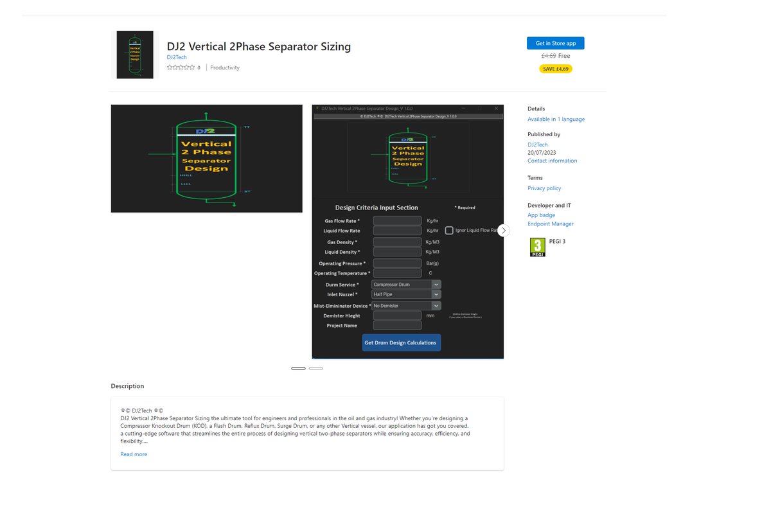771x532 pixels.
Task: Click the PEGI 3 rating icon
Action: (537, 247)
